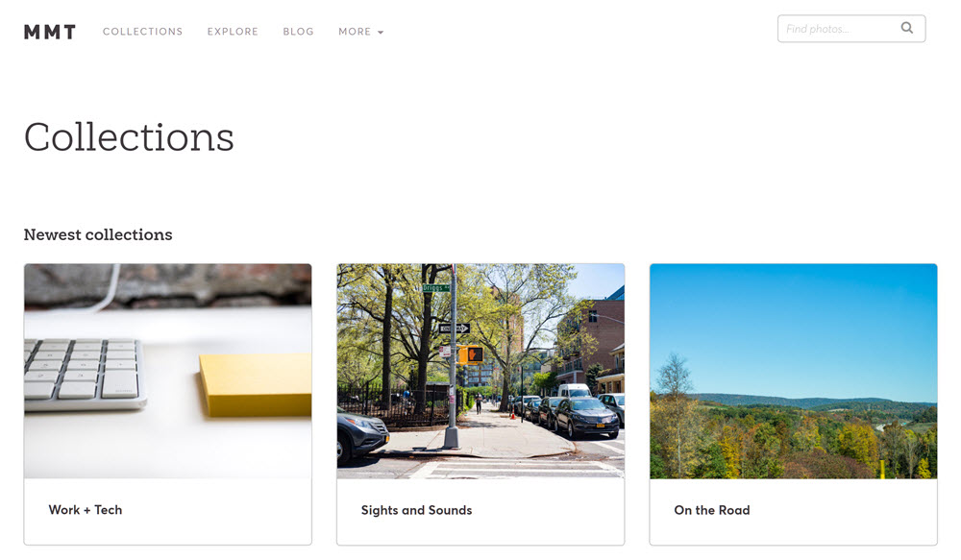Screen dimensions: 961x560
Task: Expand the More dropdown caret
Action: pos(381,33)
